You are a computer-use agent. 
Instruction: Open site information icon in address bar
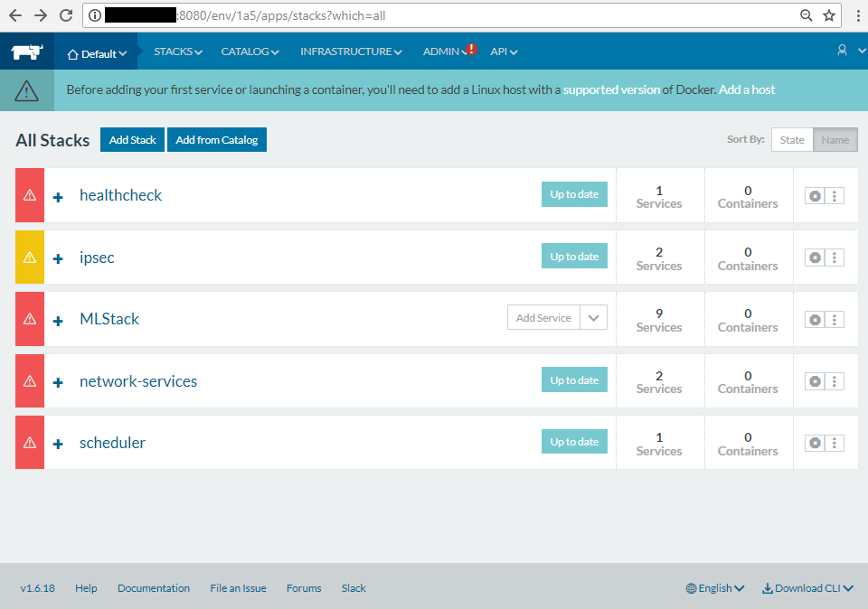click(95, 15)
